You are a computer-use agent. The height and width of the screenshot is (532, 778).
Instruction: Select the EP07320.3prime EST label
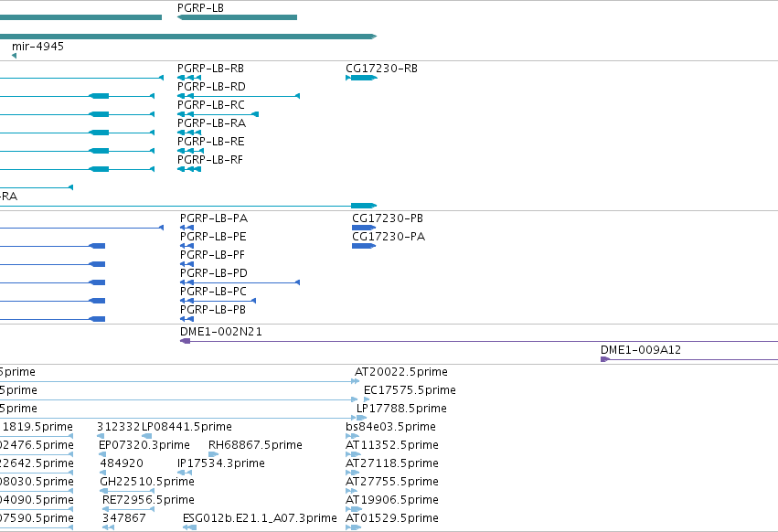pyautogui.click(x=144, y=445)
